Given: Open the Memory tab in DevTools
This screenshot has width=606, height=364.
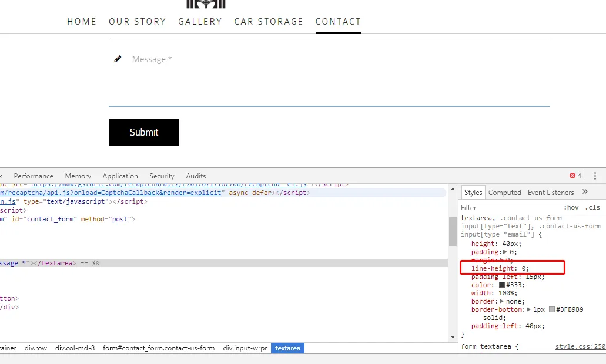Looking at the screenshot, I should (78, 176).
